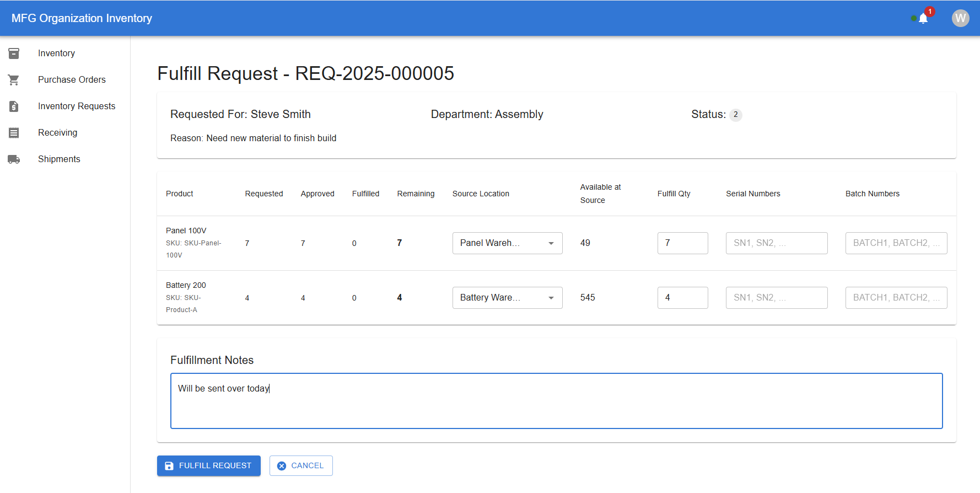Click Fulfill Qty field for Battery 200
The width and height of the screenshot is (980, 493).
click(682, 298)
